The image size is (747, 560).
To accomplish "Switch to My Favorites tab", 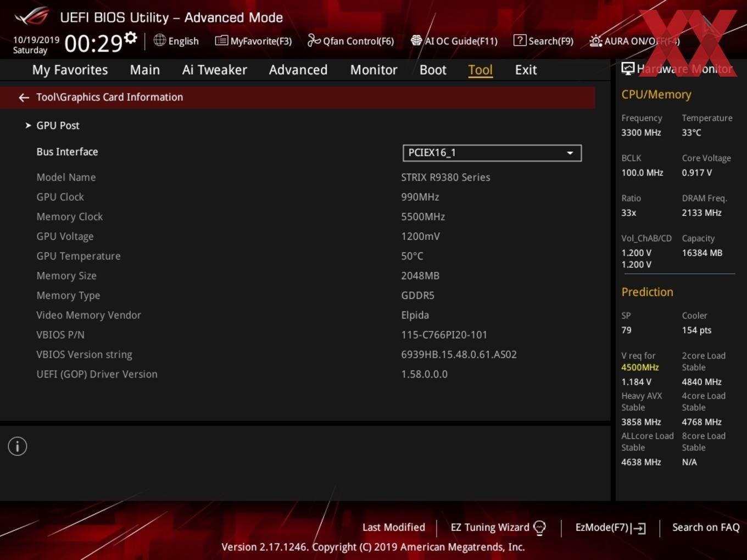I will [x=70, y=70].
